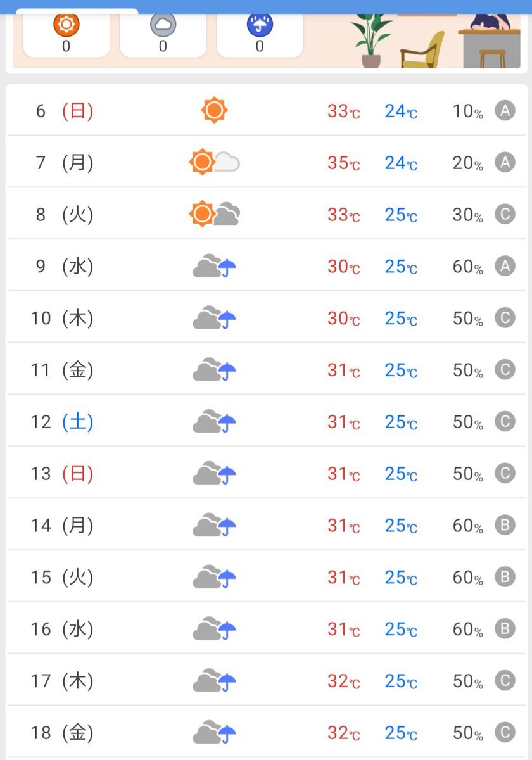Select the 12 (土) Saturday row

[x=266, y=421]
